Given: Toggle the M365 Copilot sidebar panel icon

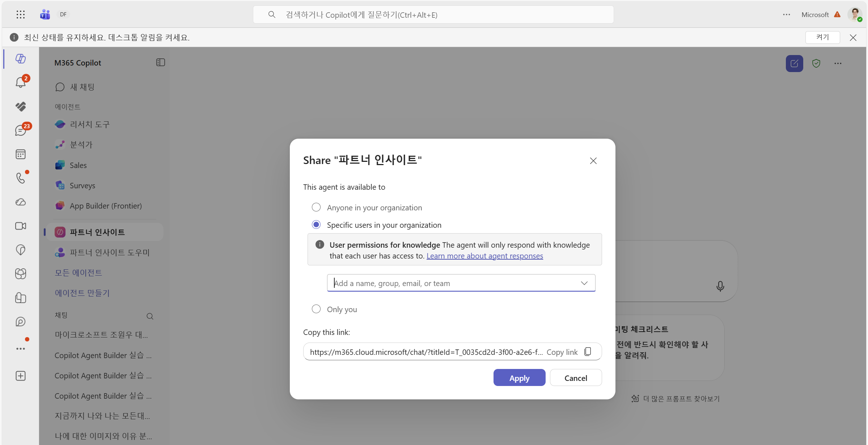Looking at the screenshot, I should pyautogui.click(x=161, y=62).
